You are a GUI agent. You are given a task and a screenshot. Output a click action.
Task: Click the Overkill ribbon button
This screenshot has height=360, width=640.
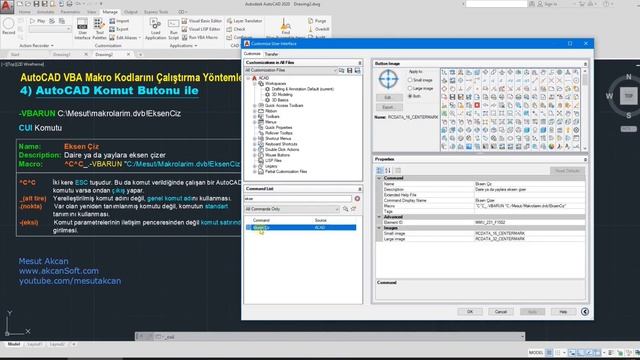point(318,29)
